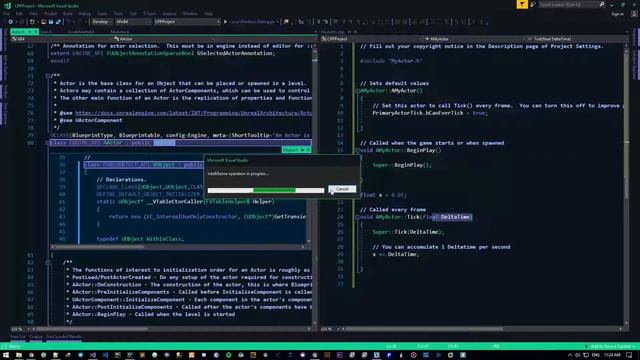Image resolution: width=640 pixels, height=360 pixels.
Task: Click the Save toolbar icon
Action: point(51,22)
